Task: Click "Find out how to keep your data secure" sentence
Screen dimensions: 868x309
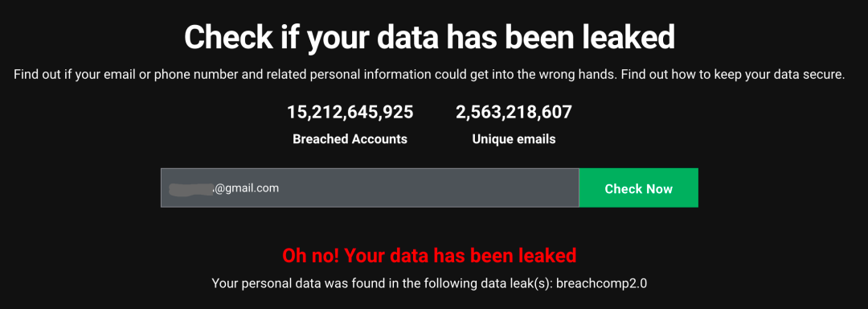Action: 732,75
